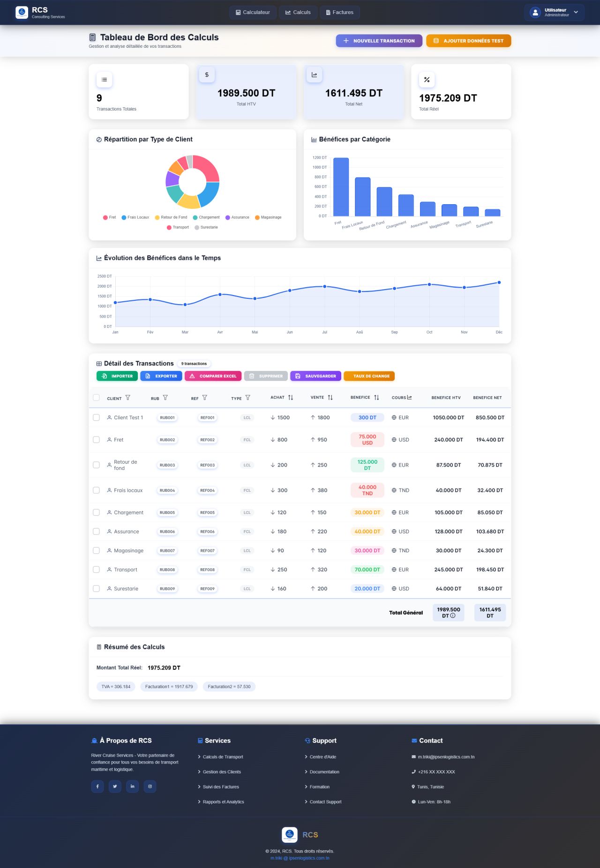Click the SUPPRIMER button
Viewport: 600px width, 868px height.
coord(266,376)
